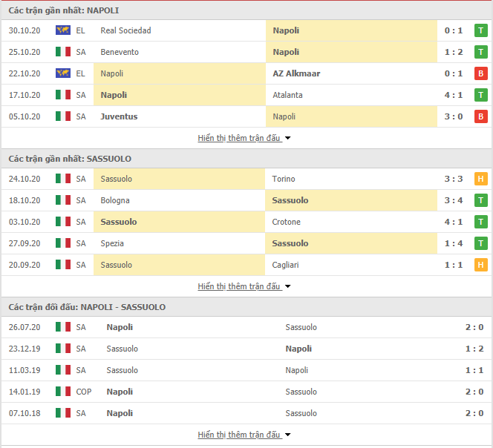This screenshot has width=493, height=448.
Task: Click the red B badge for Juventus match
Action: [480, 116]
